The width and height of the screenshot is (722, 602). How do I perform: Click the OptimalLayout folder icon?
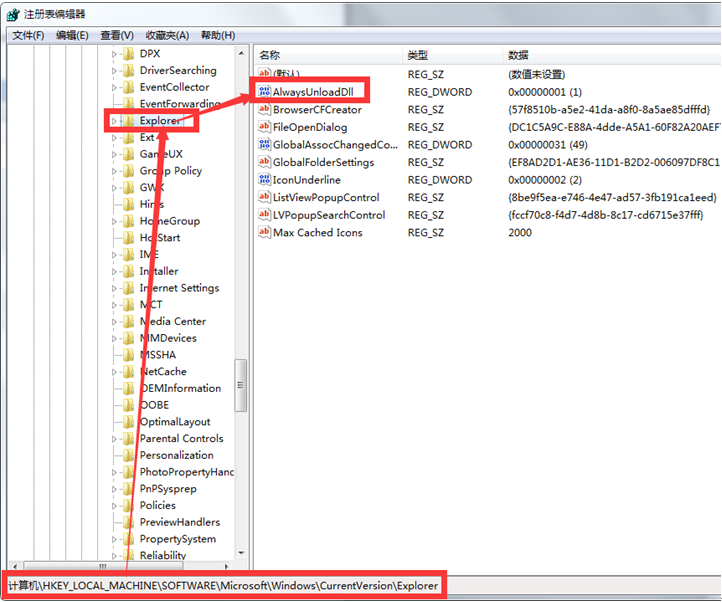pos(128,422)
